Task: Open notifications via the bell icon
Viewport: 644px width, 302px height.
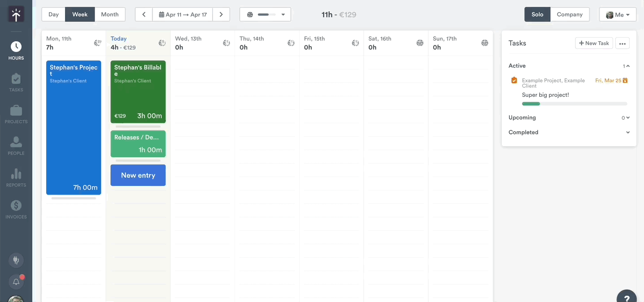Action: [16, 281]
